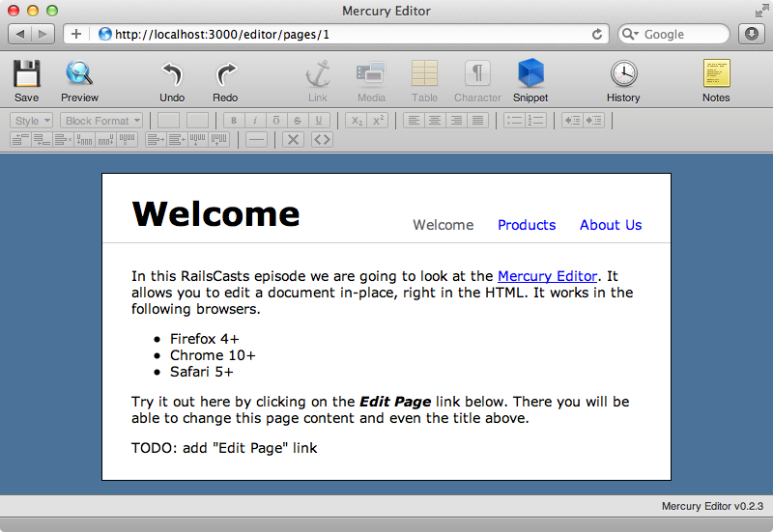Viewport: 773px width, 532px height.
Task: Click the color swatch beside the Bold button
Action: 197,121
